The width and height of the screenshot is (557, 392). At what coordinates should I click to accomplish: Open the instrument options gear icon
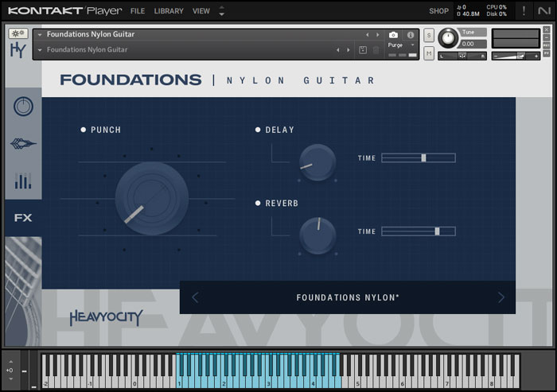(18, 33)
